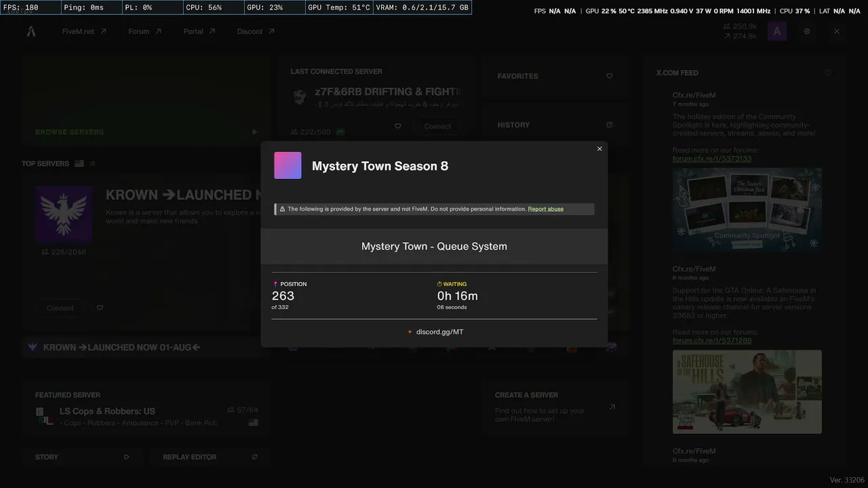
Task: Open the History panel
Action: (x=555, y=125)
